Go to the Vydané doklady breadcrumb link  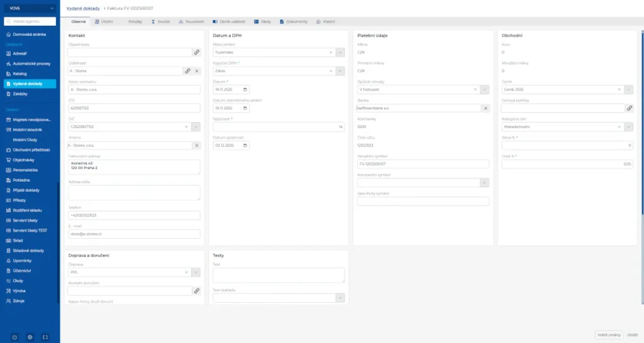click(x=83, y=8)
